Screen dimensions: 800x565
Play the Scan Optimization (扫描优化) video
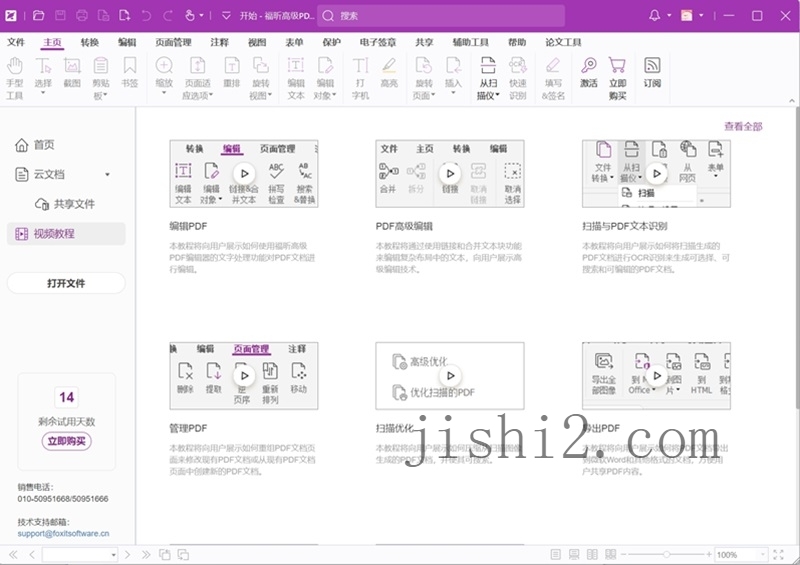[x=450, y=376]
